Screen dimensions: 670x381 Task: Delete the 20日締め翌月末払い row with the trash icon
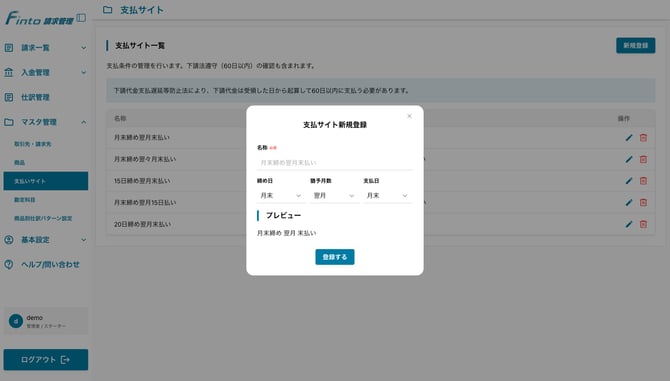coord(643,224)
